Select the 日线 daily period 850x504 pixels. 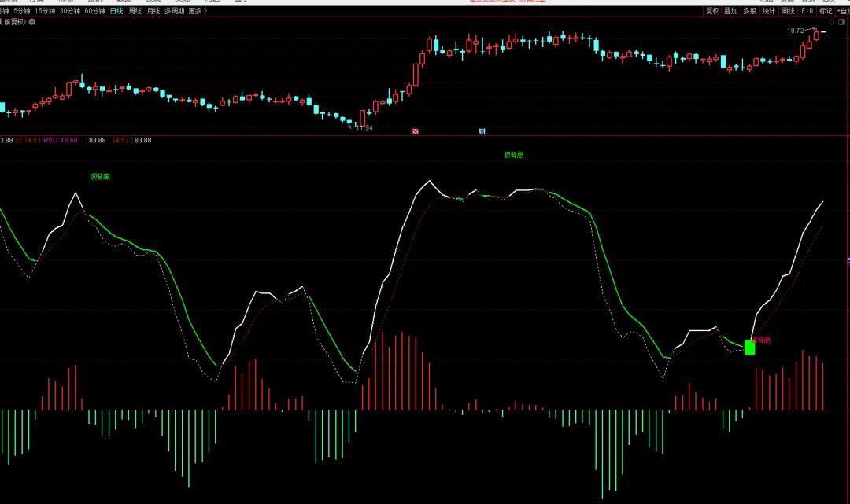116,11
